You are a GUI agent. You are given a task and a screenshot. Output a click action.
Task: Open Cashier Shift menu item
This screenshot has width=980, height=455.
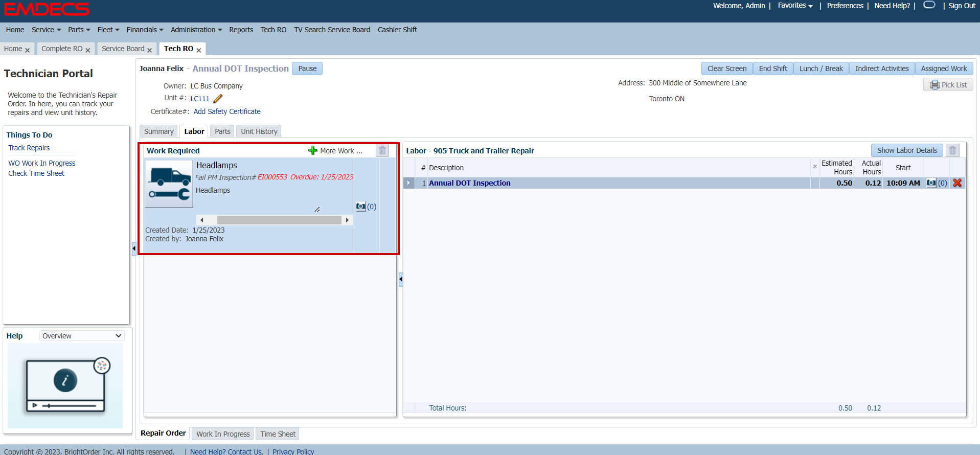click(x=397, y=30)
